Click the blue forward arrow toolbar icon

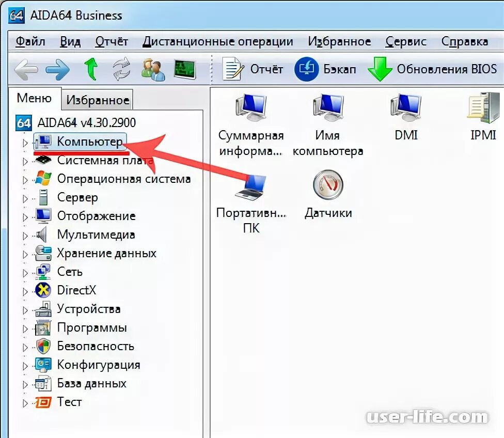point(57,69)
